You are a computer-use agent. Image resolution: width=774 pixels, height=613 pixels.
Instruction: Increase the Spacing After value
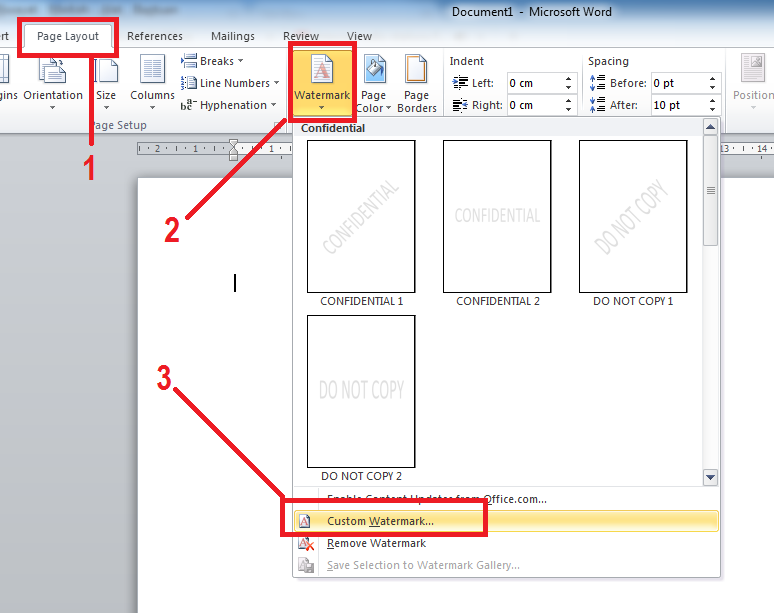click(712, 101)
